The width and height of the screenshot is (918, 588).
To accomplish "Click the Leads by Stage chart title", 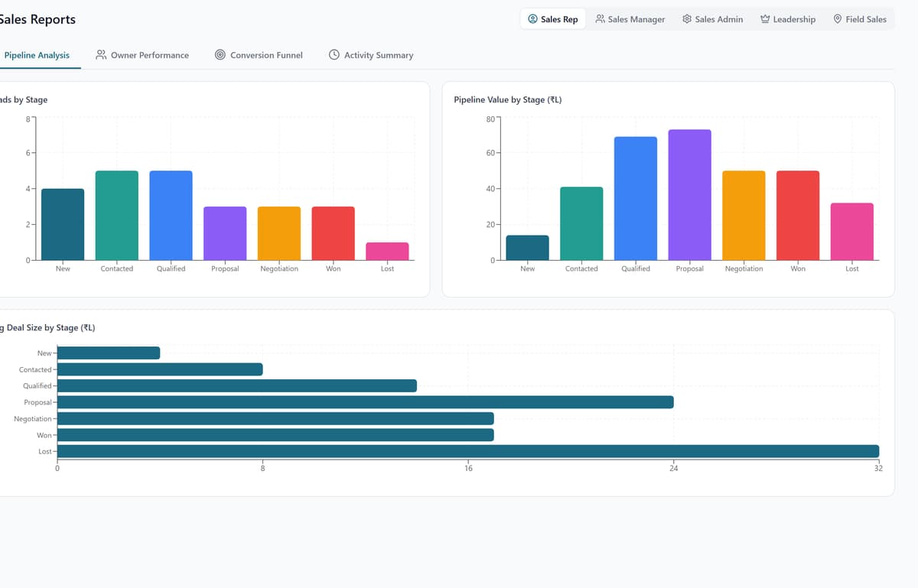I will (24, 100).
